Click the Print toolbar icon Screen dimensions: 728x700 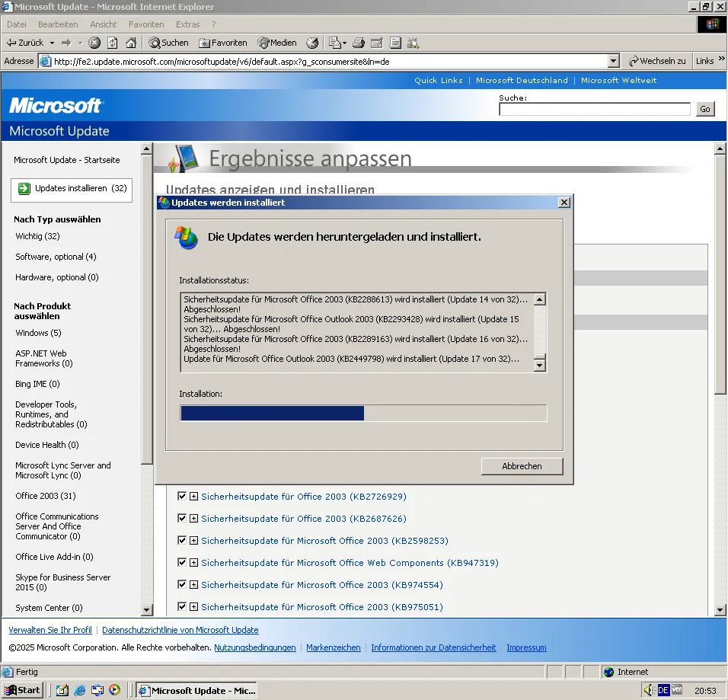point(359,43)
